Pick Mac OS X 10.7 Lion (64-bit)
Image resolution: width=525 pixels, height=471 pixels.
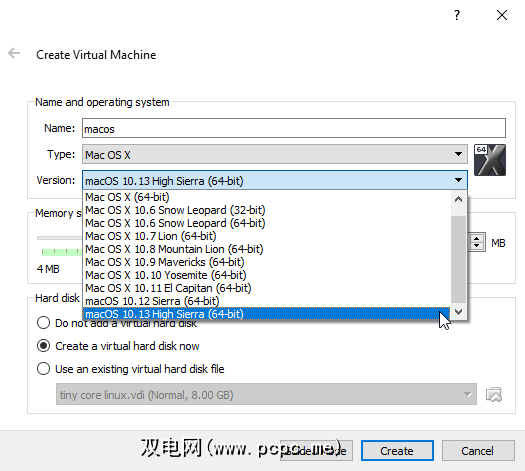click(x=266, y=236)
